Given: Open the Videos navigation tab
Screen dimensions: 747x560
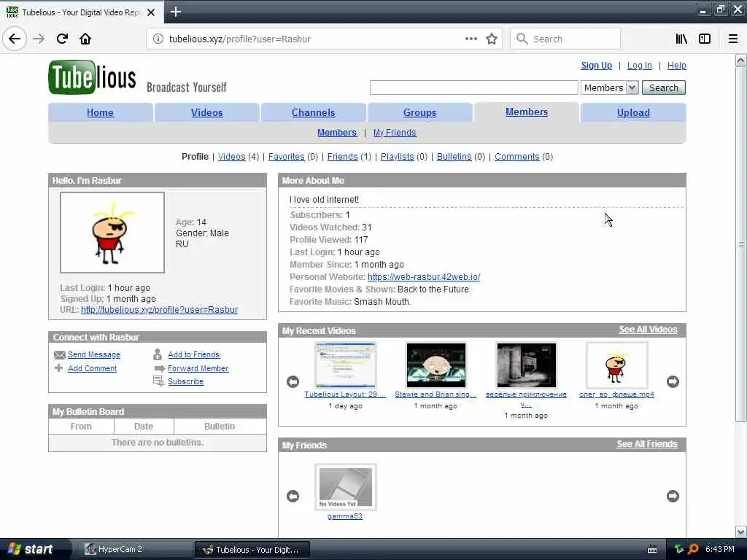Looking at the screenshot, I should pyautogui.click(x=206, y=113).
